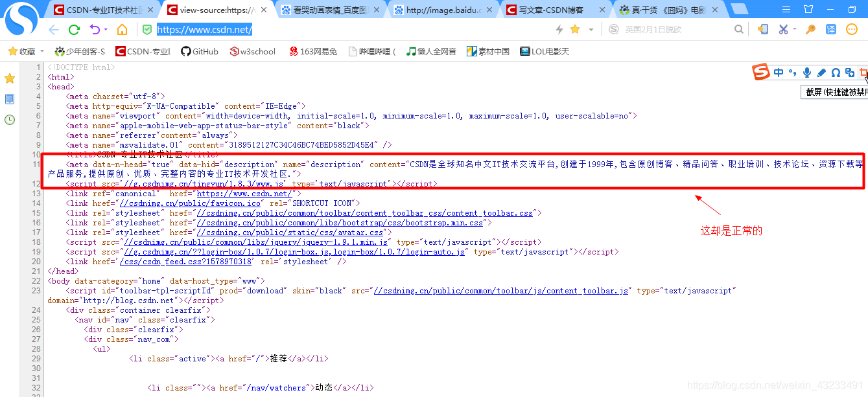868x397 pixels.
Task: Click the Sogou input method S logo
Action: point(761,73)
